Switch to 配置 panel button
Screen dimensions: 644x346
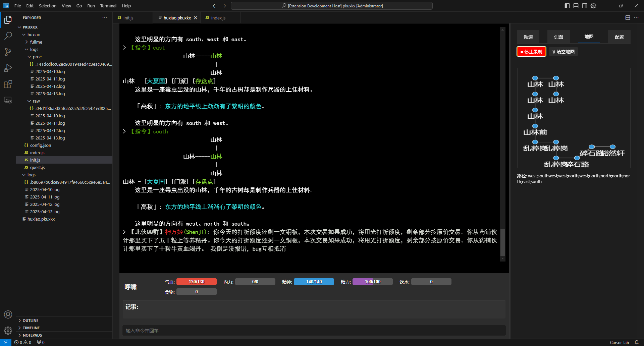[x=619, y=37]
